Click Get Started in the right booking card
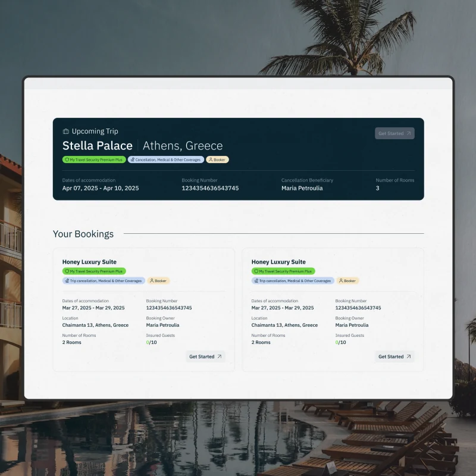Screen dimensions: 476x476 [394, 356]
